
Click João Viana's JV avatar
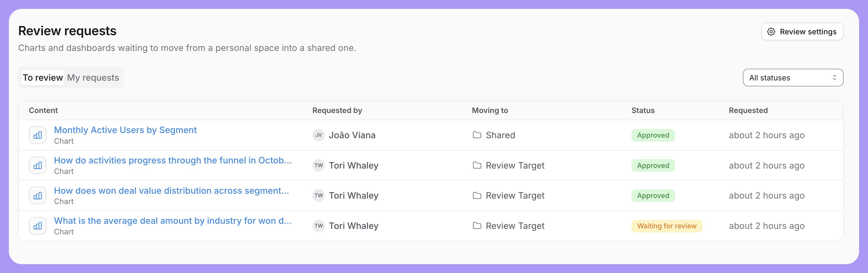coord(318,135)
